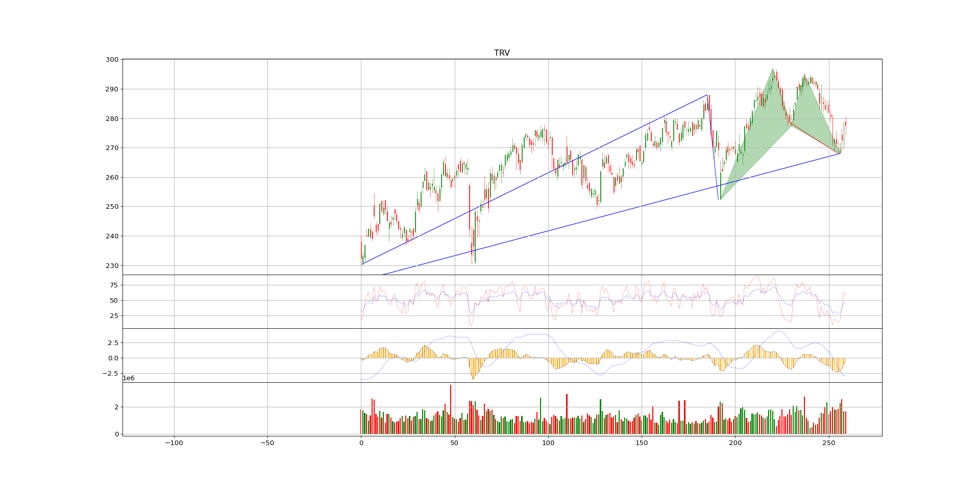The height and width of the screenshot is (490, 980).
Task: Select the 270 tick on price axis
Action: 112,148
